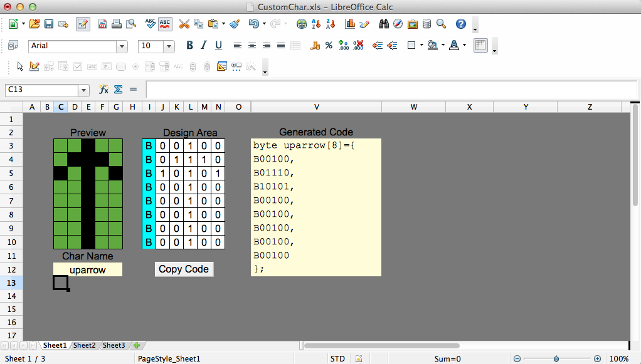Click the uparrow Char Name cell
This screenshot has height=364, width=641.
coord(87,270)
